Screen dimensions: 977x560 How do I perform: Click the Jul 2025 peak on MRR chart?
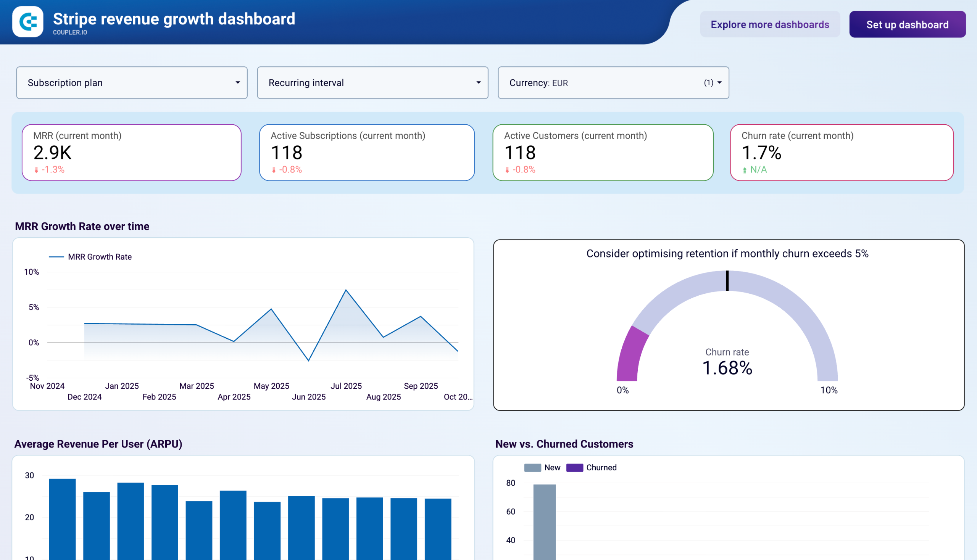click(x=346, y=290)
